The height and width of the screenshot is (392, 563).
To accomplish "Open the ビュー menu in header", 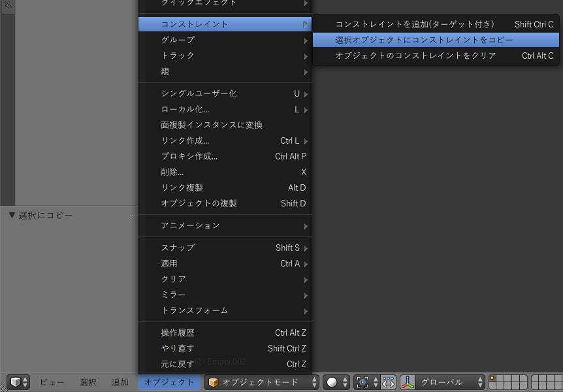I will pyautogui.click(x=52, y=382).
